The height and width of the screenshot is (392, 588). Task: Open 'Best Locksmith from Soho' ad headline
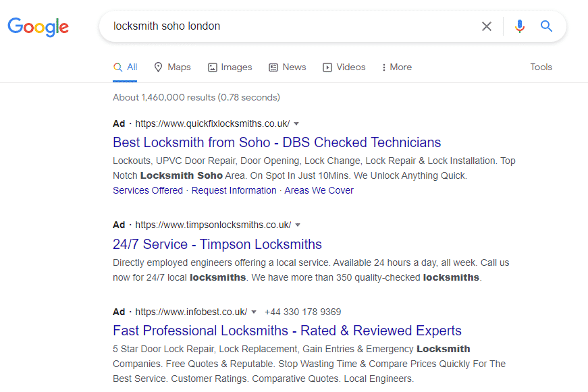pyautogui.click(x=277, y=142)
